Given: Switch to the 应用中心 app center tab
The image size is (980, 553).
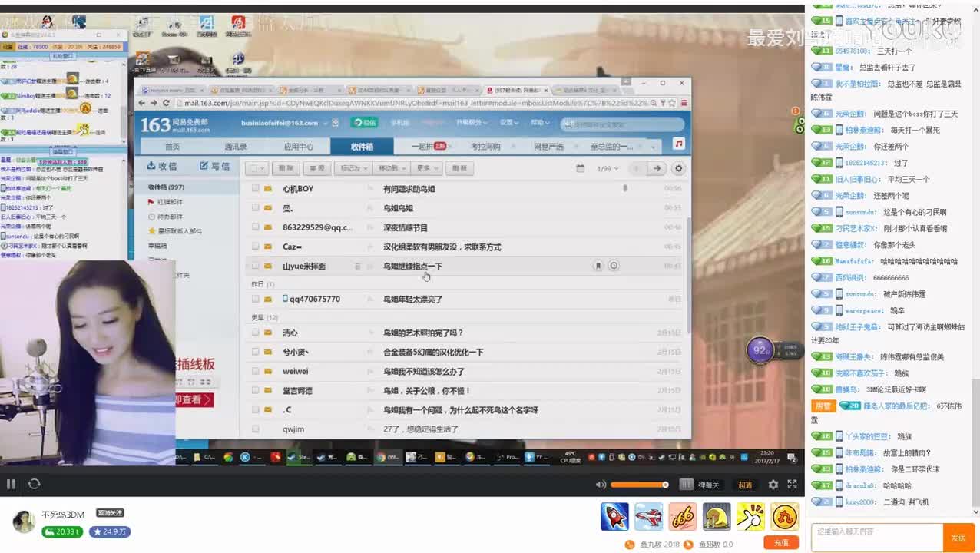Looking at the screenshot, I should pyautogui.click(x=299, y=147).
